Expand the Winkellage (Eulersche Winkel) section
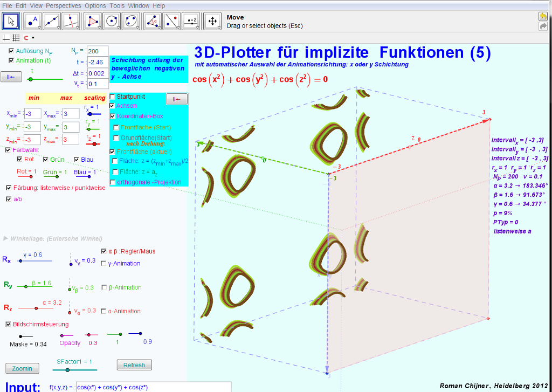552x392 pixels. (x=6, y=238)
